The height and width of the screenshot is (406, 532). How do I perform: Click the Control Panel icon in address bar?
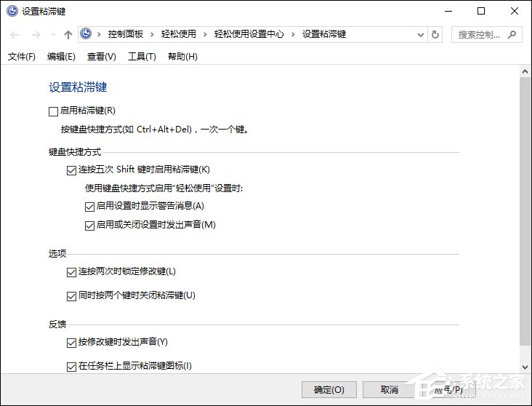[86, 34]
